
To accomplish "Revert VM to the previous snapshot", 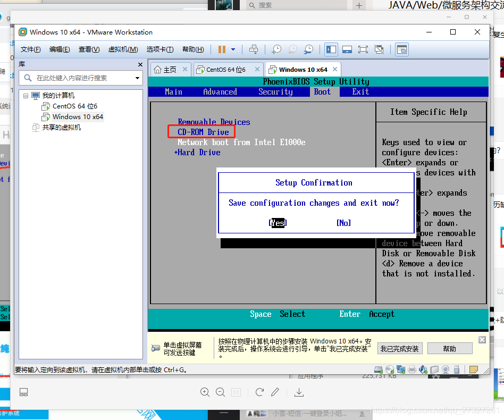I will [x=292, y=49].
